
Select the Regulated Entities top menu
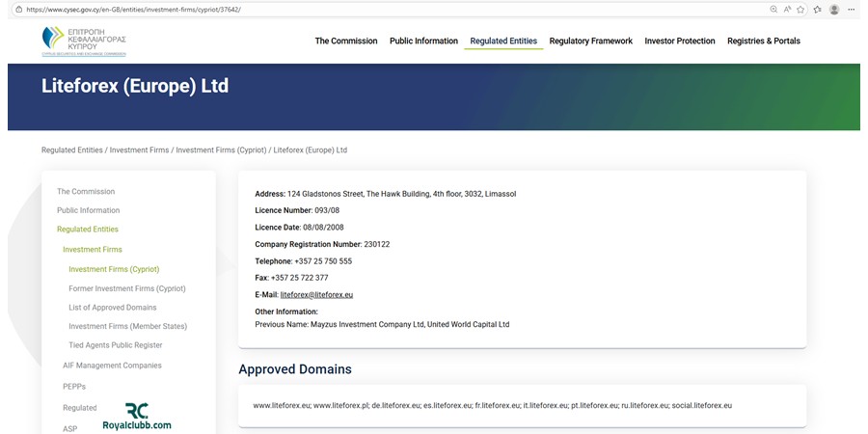click(x=503, y=41)
